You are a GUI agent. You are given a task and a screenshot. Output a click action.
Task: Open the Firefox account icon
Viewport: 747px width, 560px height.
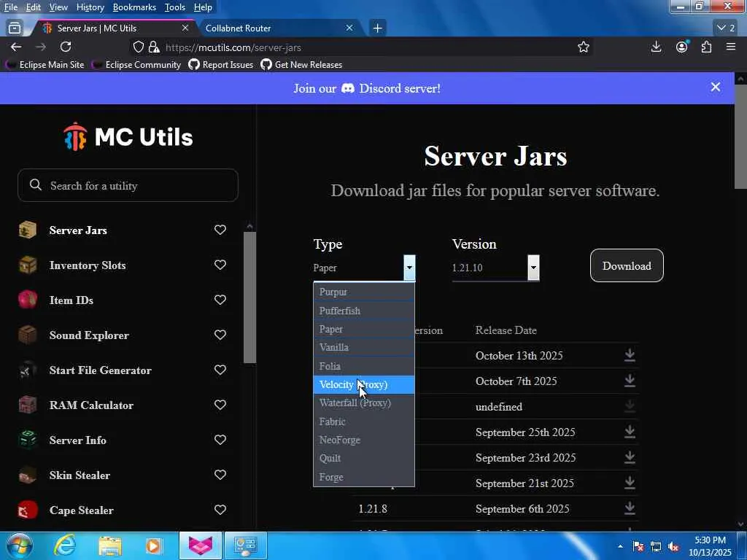(x=682, y=47)
